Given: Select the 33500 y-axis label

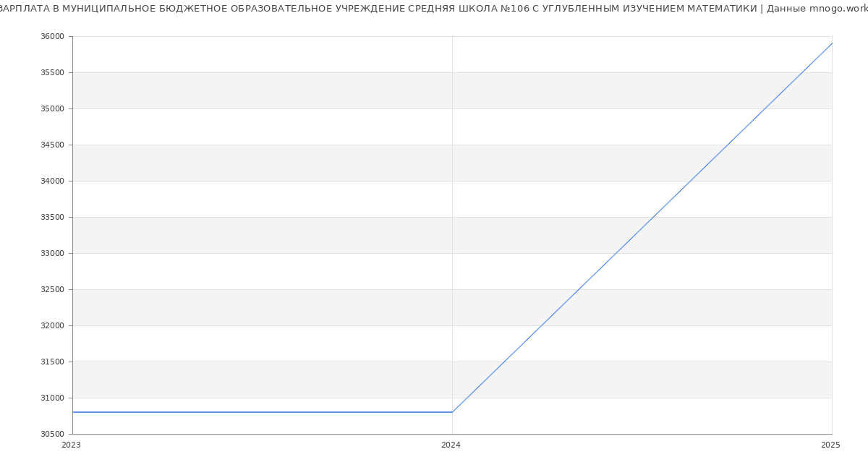Looking at the screenshot, I should coord(52,218).
